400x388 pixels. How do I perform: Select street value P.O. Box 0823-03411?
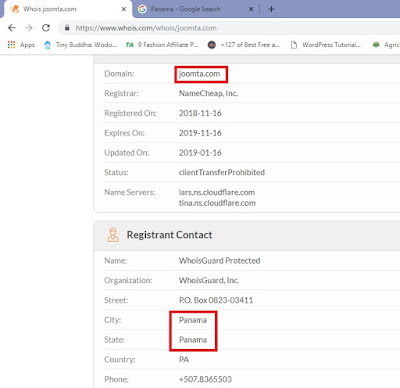[x=216, y=300]
